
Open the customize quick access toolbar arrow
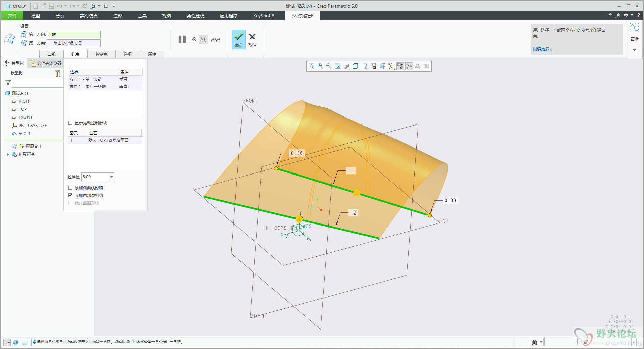pyautogui.click(x=114, y=6)
